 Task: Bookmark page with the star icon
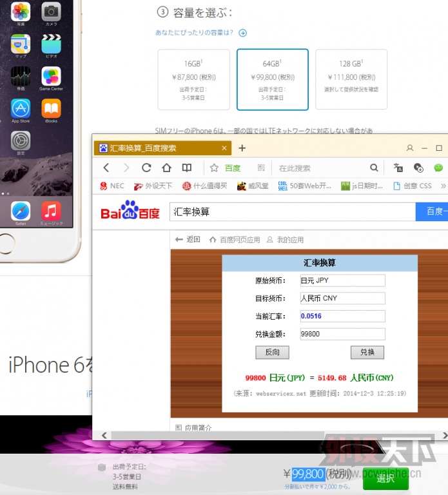[214, 168]
